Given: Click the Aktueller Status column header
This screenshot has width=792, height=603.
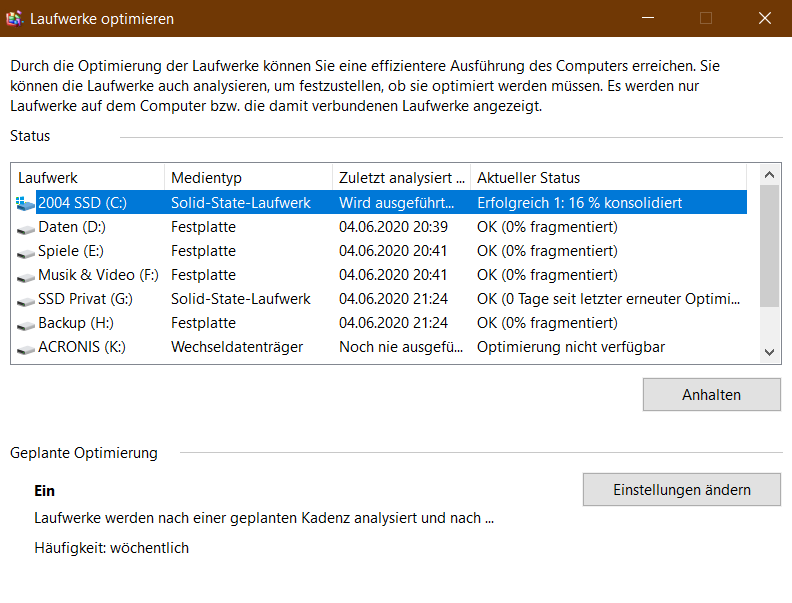Looking at the screenshot, I should (x=610, y=177).
